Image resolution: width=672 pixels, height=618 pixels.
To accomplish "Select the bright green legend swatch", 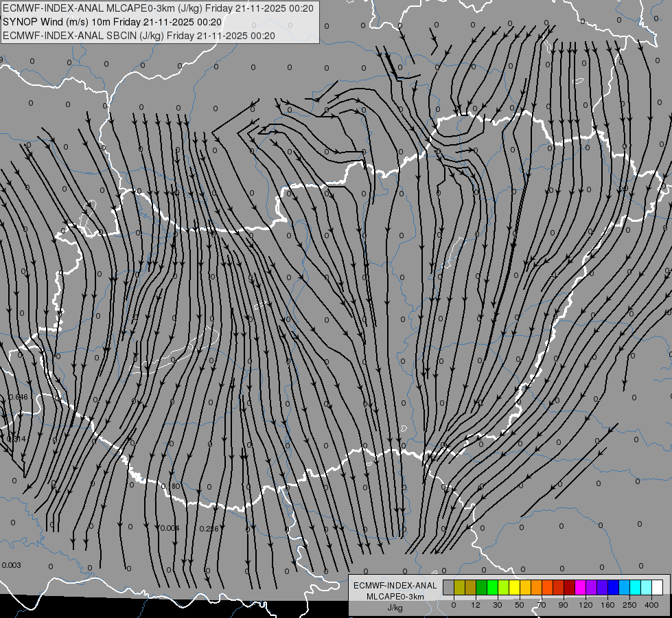I will tap(492, 588).
